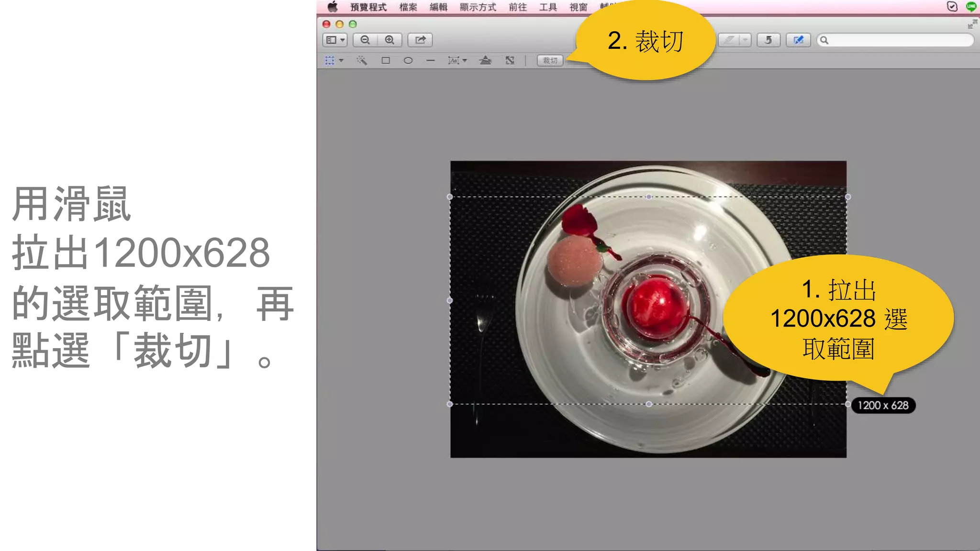The image size is (980, 551).
Task: Select the oval shape tool
Action: pos(408,60)
